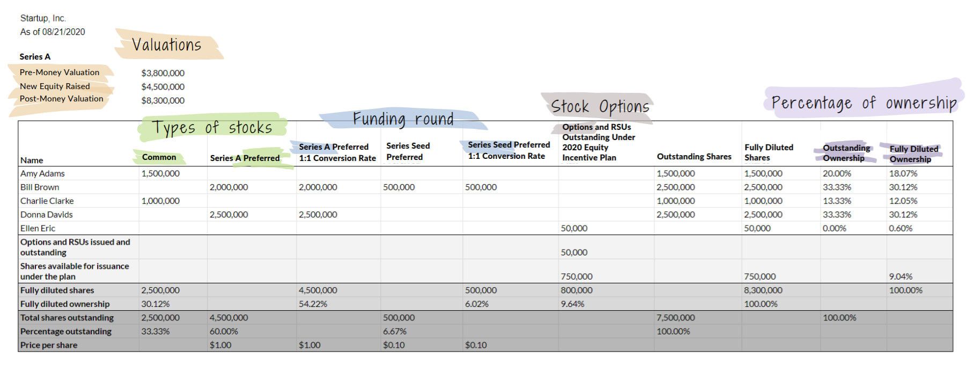Screen dimensions: 980x373
Task: Click the $4,500,000 new equity value
Action: point(163,86)
